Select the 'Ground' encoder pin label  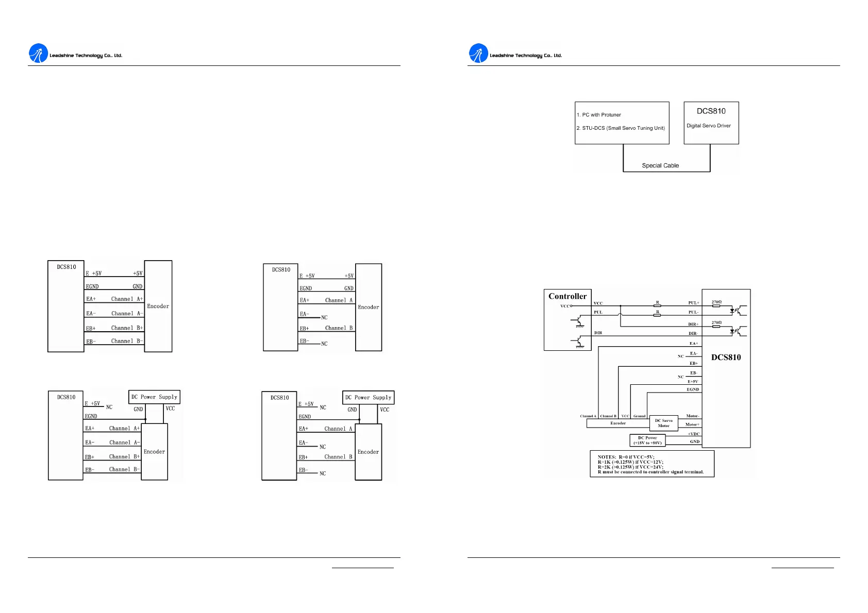point(640,416)
